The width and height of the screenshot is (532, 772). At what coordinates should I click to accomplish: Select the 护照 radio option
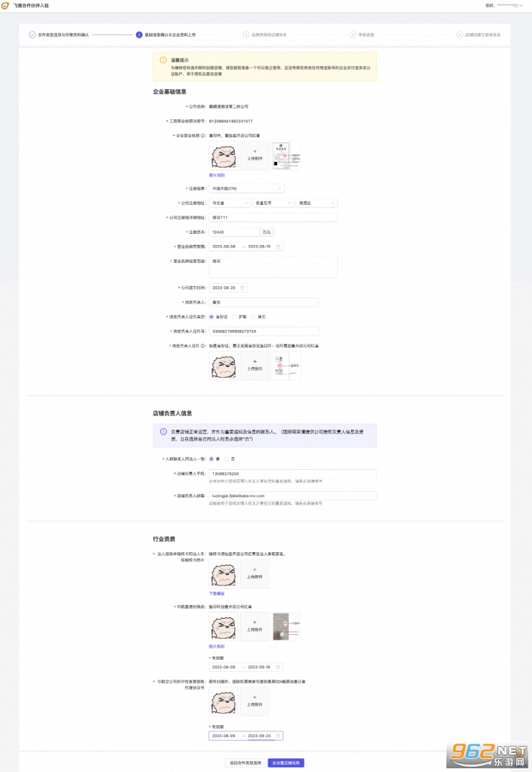point(235,317)
